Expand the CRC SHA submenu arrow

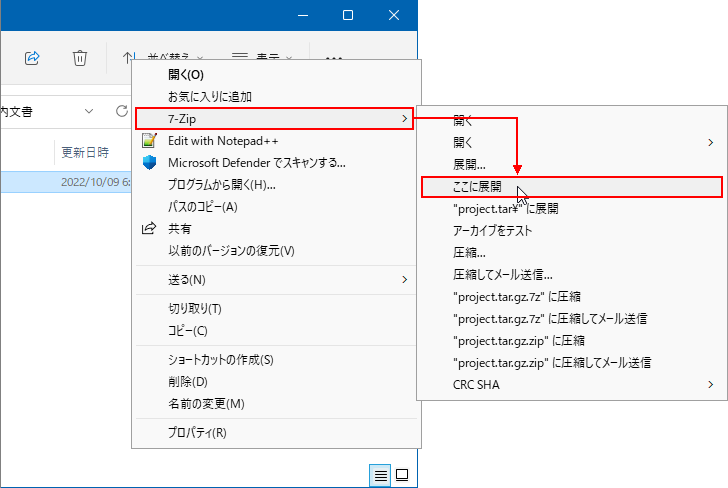pos(710,384)
